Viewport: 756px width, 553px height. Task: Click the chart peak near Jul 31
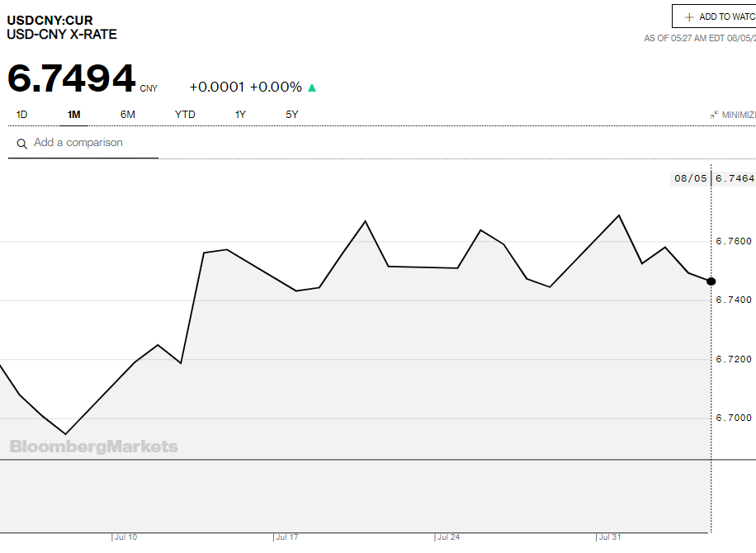619,215
